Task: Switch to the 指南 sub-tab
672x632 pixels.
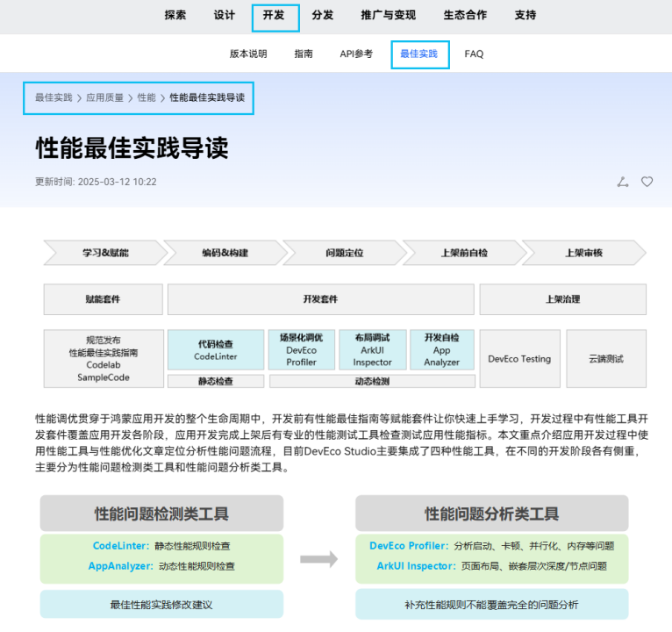Action: pyautogui.click(x=304, y=54)
